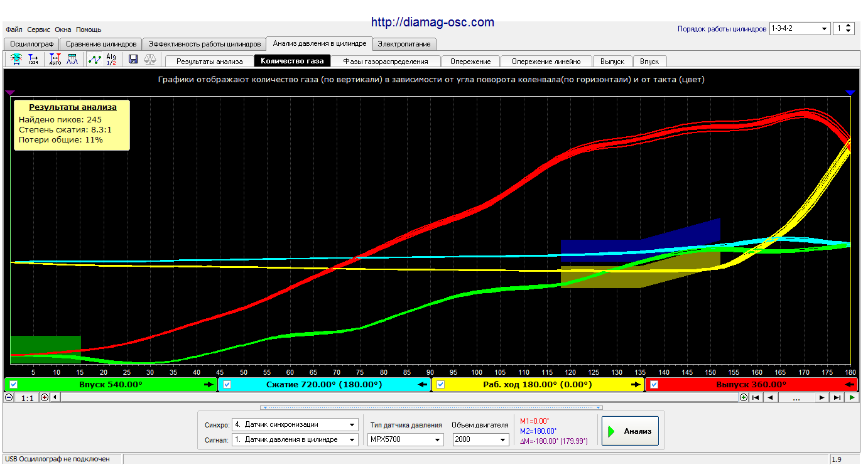Click right arrow on Раб. ход stroke bar
This screenshot has width=868, height=467.
coord(636,385)
